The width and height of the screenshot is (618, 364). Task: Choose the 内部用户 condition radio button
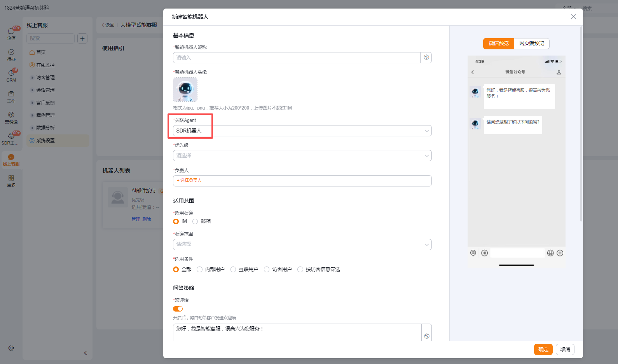pos(199,270)
